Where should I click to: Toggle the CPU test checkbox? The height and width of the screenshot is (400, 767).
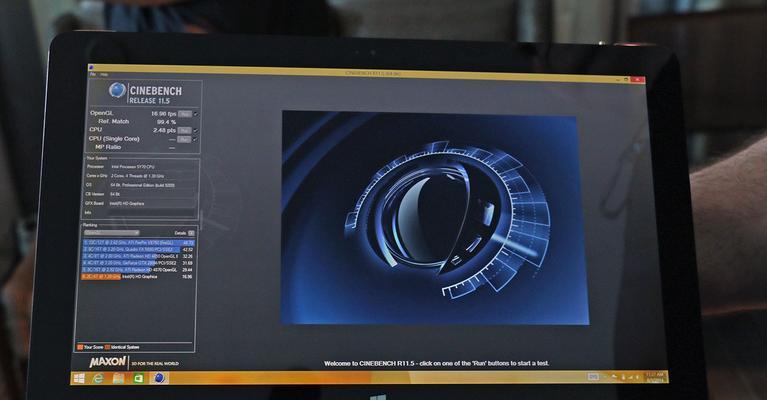coord(195,131)
